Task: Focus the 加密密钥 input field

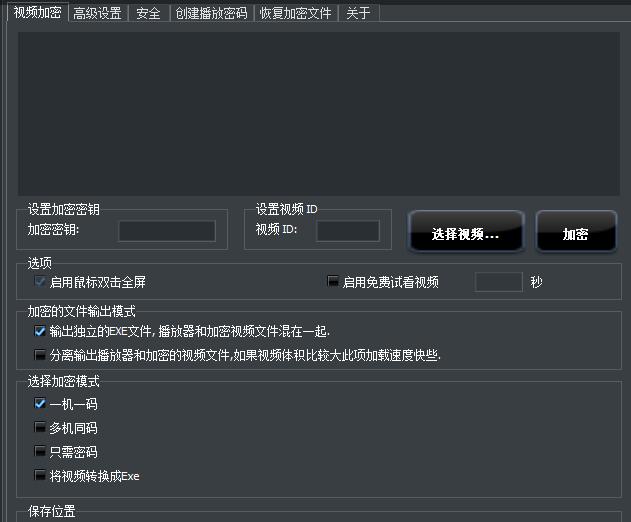Action: tap(167, 231)
